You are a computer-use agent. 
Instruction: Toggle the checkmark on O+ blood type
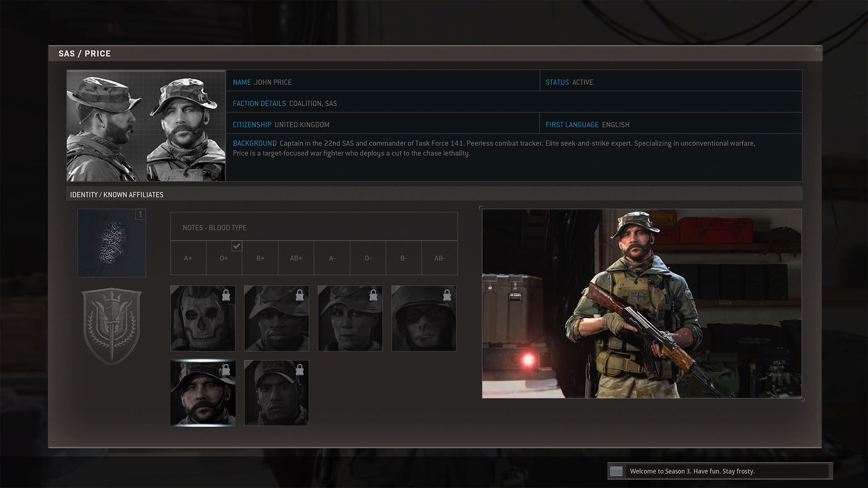click(x=236, y=246)
